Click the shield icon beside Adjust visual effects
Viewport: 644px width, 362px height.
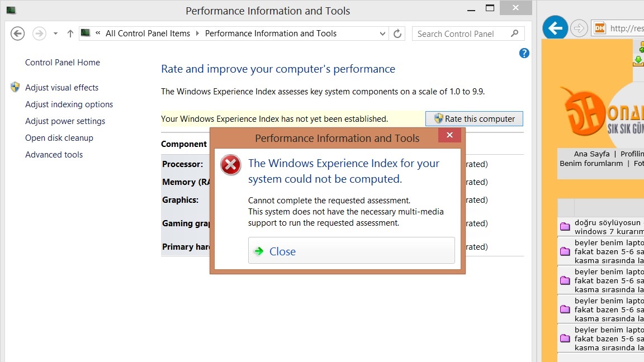point(15,87)
